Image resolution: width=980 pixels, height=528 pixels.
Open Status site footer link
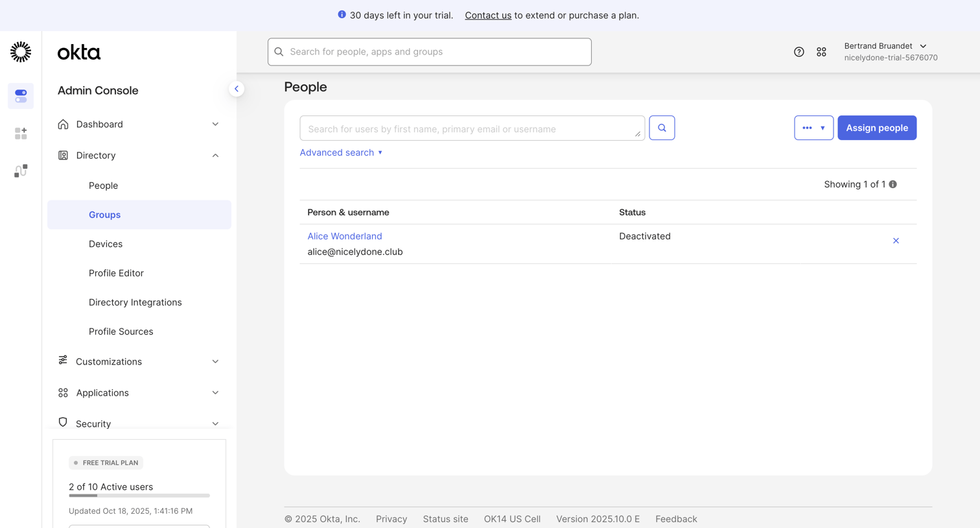click(445, 519)
